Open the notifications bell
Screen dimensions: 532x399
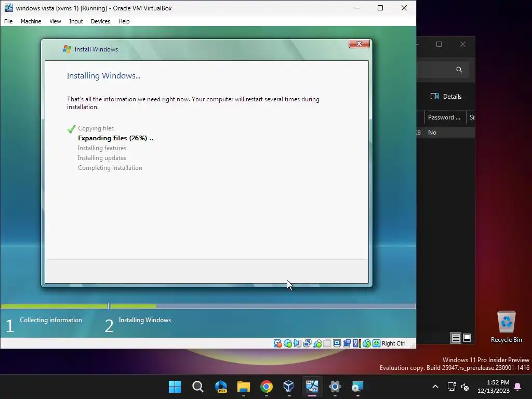(x=517, y=387)
